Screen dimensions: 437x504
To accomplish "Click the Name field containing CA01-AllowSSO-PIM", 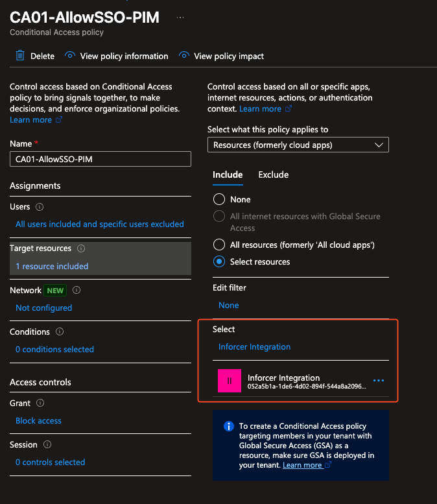I will [x=100, y=159].
